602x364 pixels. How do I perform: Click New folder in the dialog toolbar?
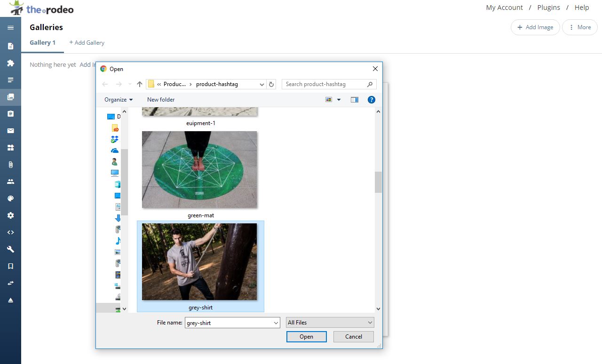pyautogui.click(x=161, y=100)
